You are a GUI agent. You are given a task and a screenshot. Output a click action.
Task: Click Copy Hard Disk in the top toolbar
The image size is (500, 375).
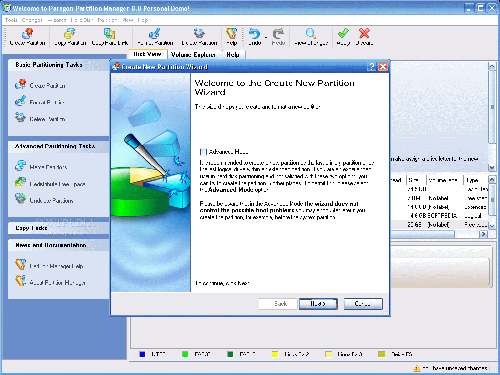(110, 37)
